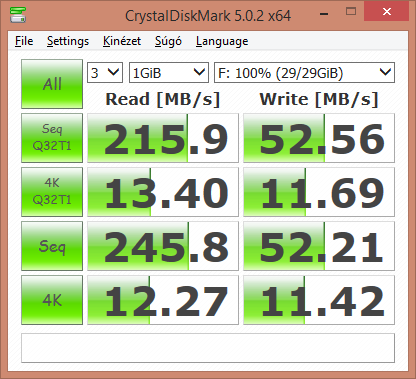Image resolution: width=416 pixels, height=379 pixels.
Task: Click the Read [MB/s] column header
Action: click(x=163, y=99)
